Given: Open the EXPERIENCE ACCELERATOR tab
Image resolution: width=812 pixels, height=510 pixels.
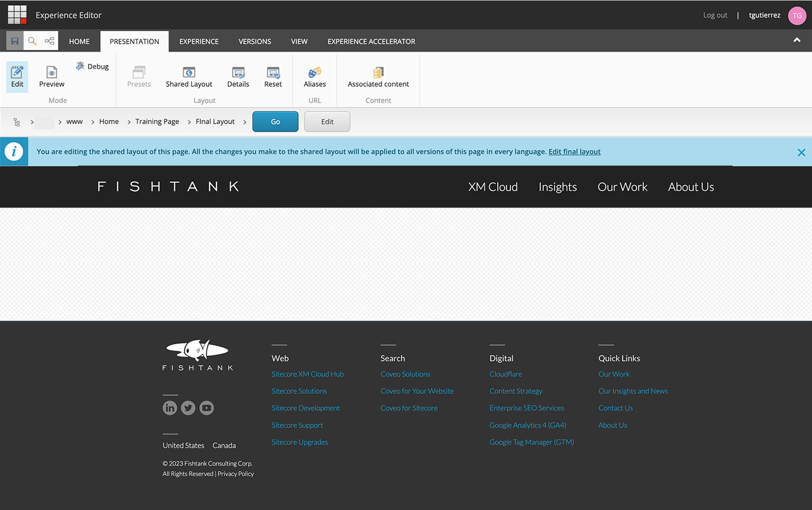Looking at the screenshot, I should coord(371,41).
